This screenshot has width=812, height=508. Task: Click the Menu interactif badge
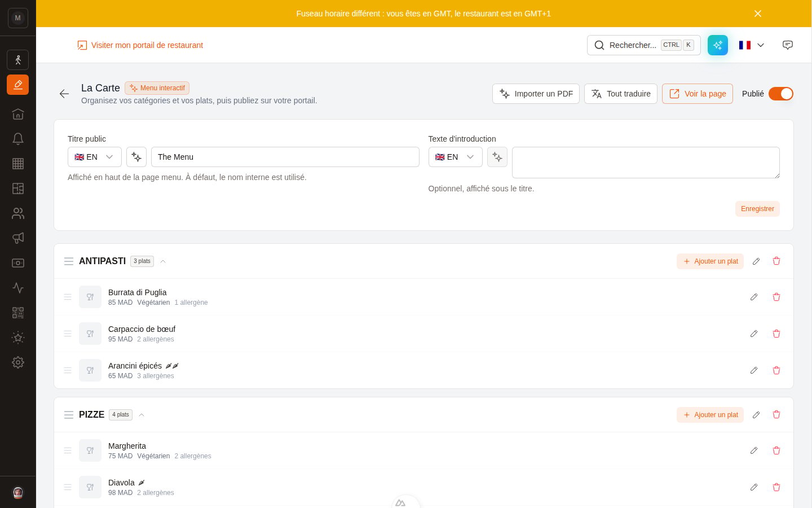coord(157,88)
